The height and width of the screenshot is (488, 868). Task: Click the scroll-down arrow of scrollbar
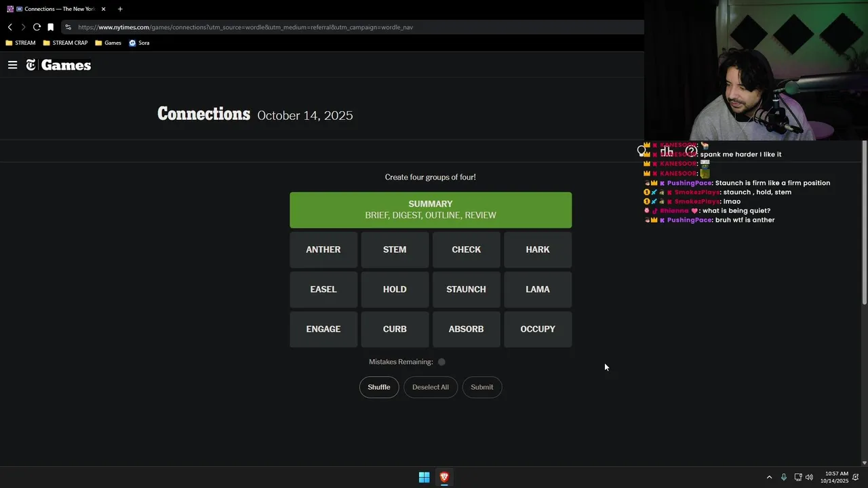click(864, 463)
